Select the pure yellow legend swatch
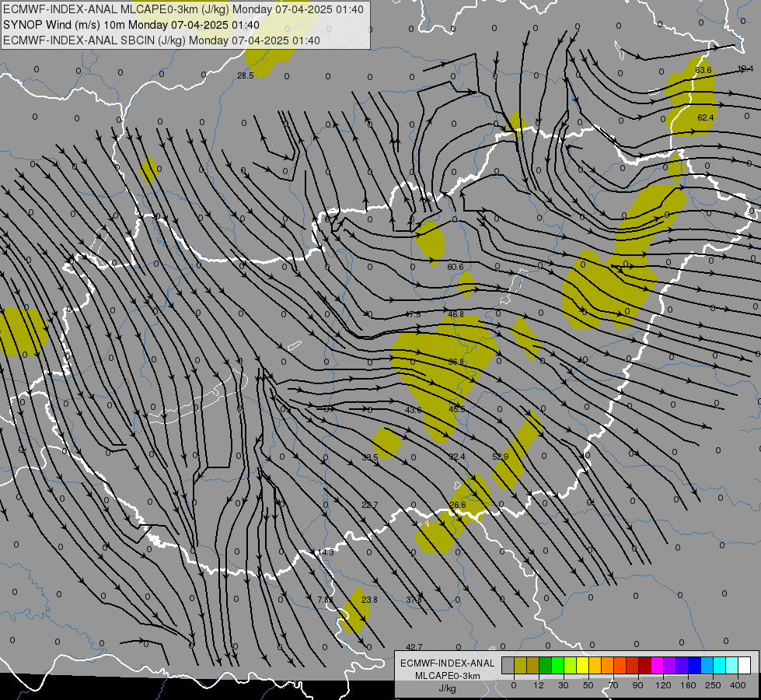Screen dimensions: 761x700 [x=583, y=665]
